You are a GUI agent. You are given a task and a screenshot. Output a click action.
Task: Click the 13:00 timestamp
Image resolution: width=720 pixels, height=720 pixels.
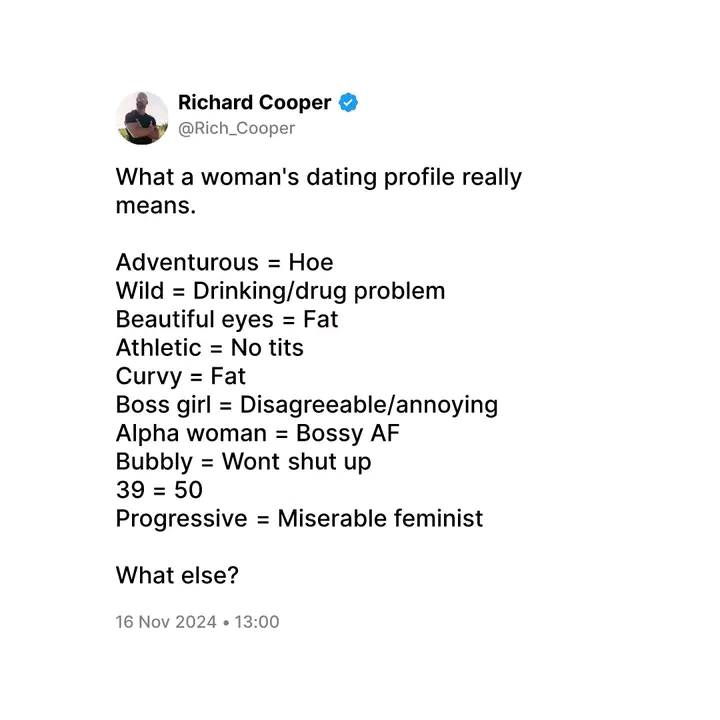click(x=257, y=622)
